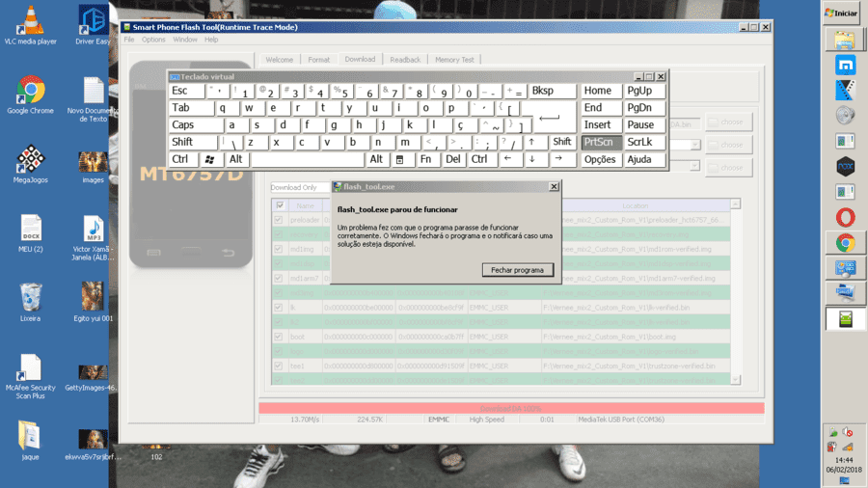Expand the scatter-file dropdown arrow beside choose
868x488 pixels.
tap(694, 145)
